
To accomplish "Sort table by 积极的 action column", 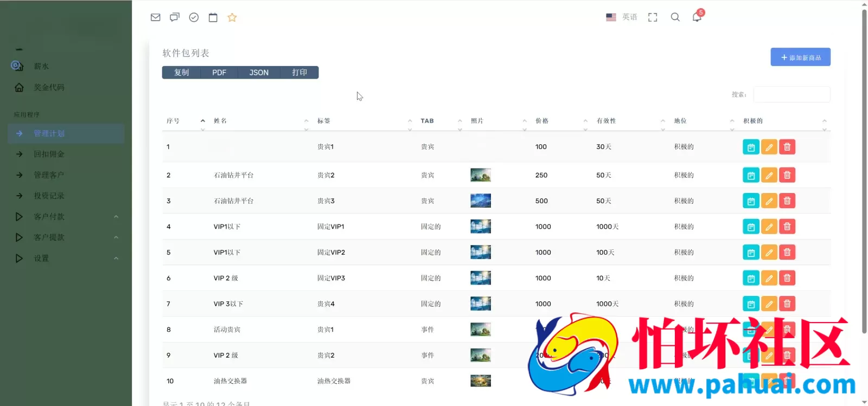I will click(784, 121).
